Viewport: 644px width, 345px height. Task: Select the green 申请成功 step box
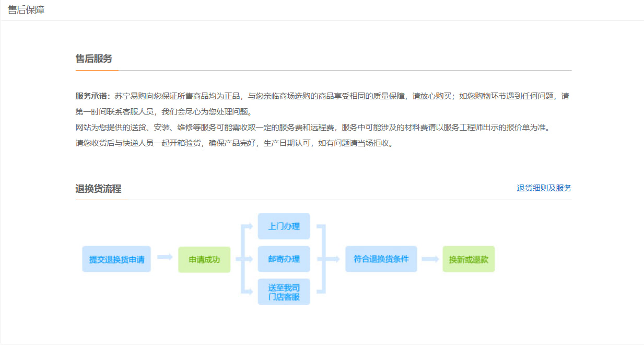204,260
